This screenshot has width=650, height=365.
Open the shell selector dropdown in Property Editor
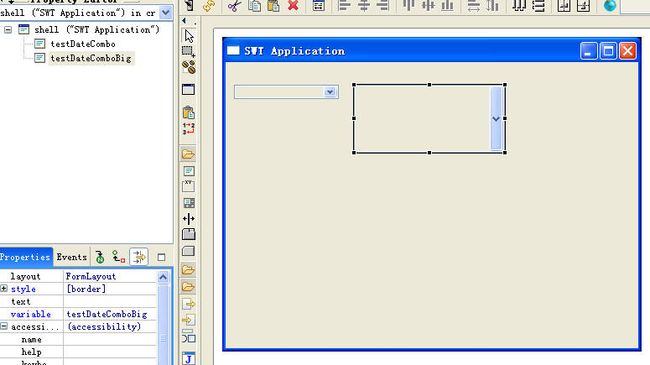[166, 13]
